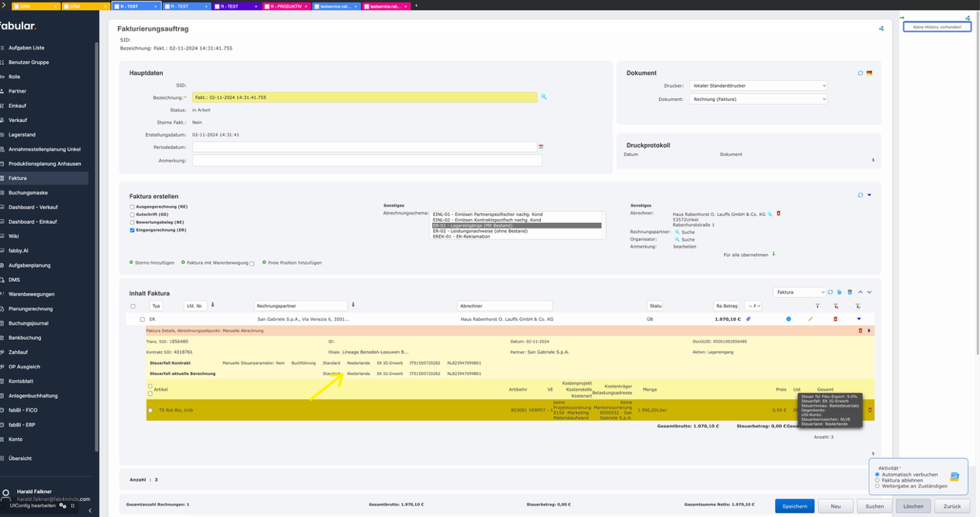Open the partner search magnifier beside Abrechner
The image size is (980, 517).
pyautogui.click(x=769, y=214)
